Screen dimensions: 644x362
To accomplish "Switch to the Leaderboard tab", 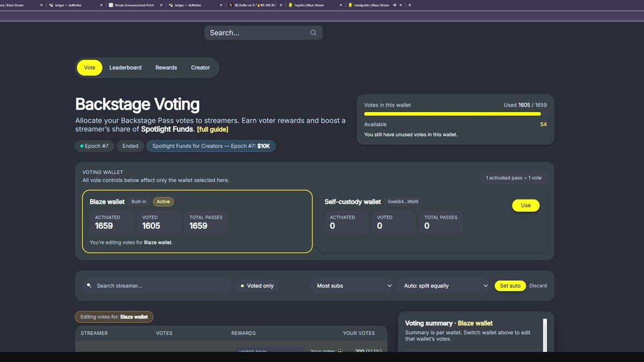I will pyautogui.click(x=125, y=68).
